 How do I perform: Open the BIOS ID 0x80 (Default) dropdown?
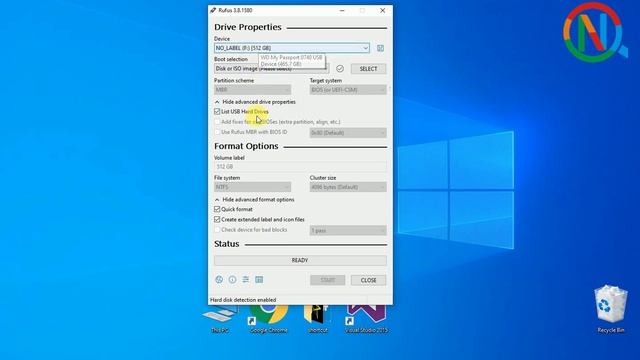[x=348, y=133]
